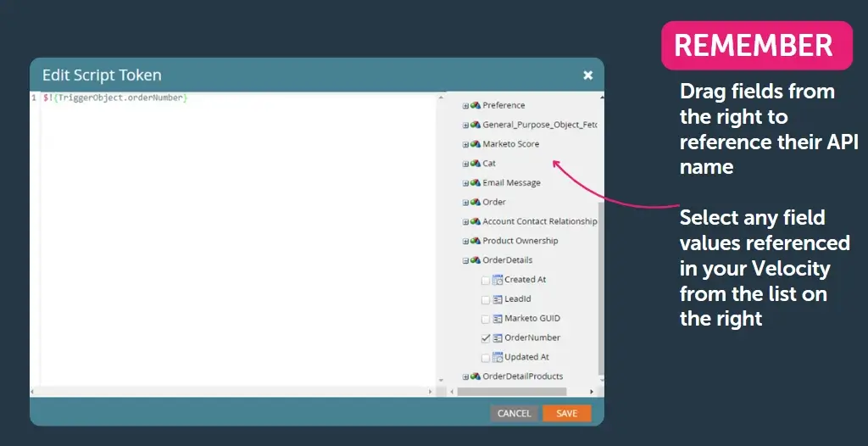This screenshot has width=868, height=446.
Task: Click the Product Ownership object icon
Action: pos(475,241)
